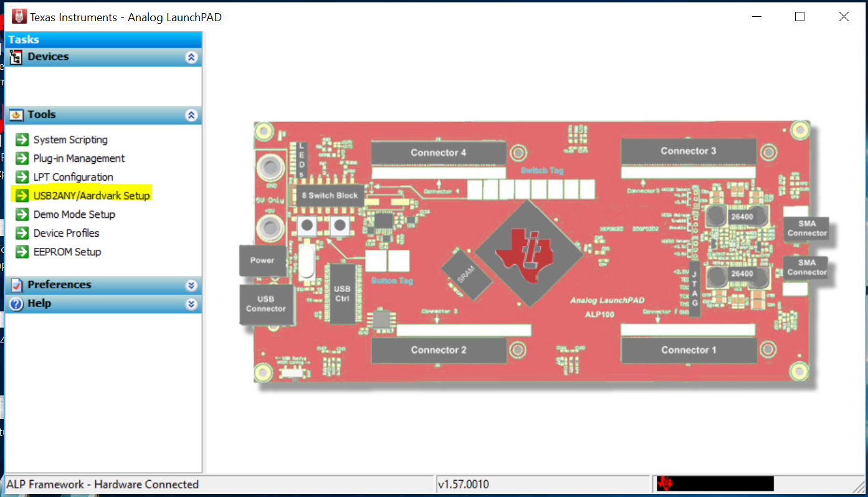Click the lower 26400 component label

click(742, 274)
